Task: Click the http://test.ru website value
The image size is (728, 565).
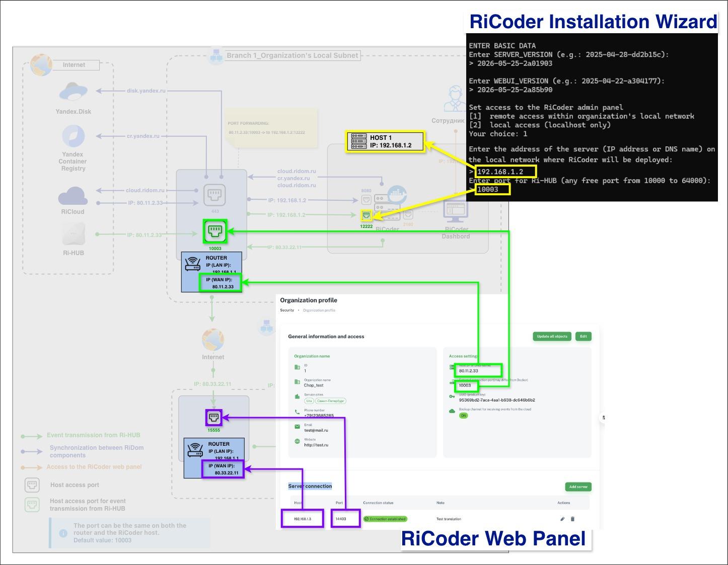Action: (x=316, y=445)
